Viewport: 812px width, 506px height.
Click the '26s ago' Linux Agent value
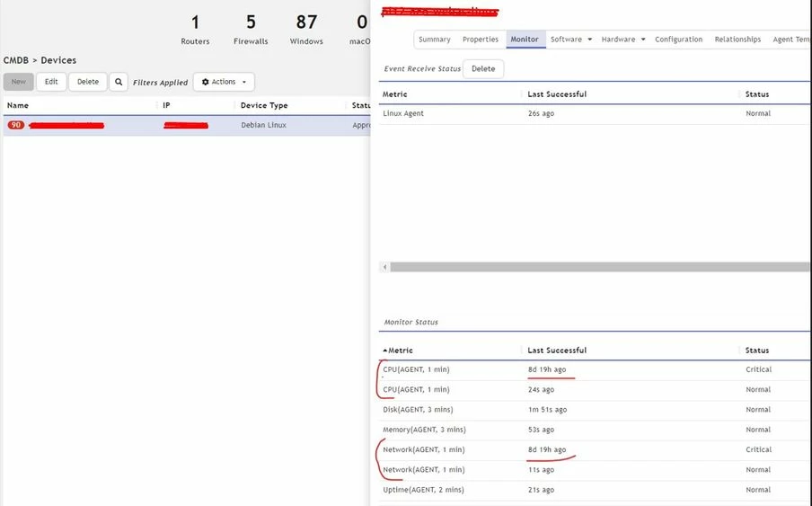point(541,113)
